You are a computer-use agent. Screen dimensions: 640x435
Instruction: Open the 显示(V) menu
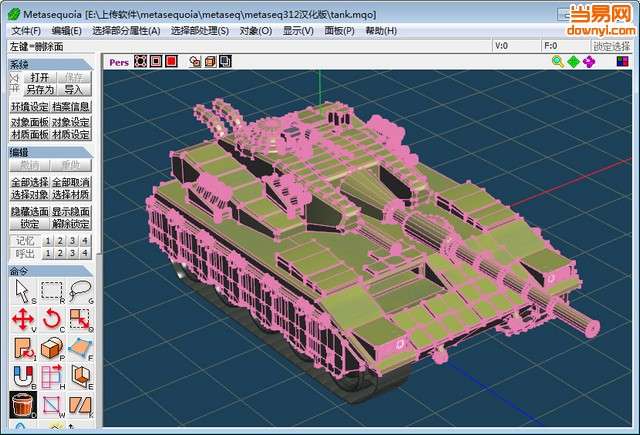[x=298, y=31]
